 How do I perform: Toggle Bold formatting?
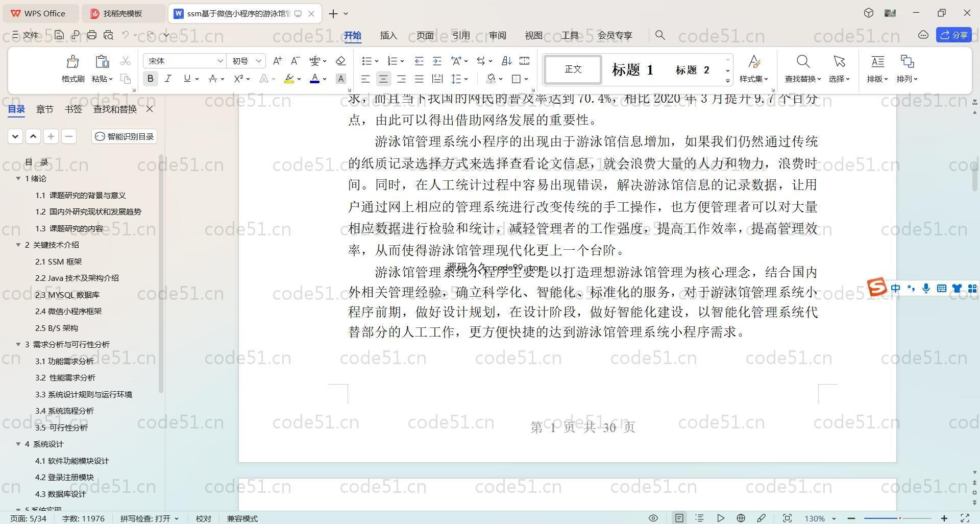point(150,79)
